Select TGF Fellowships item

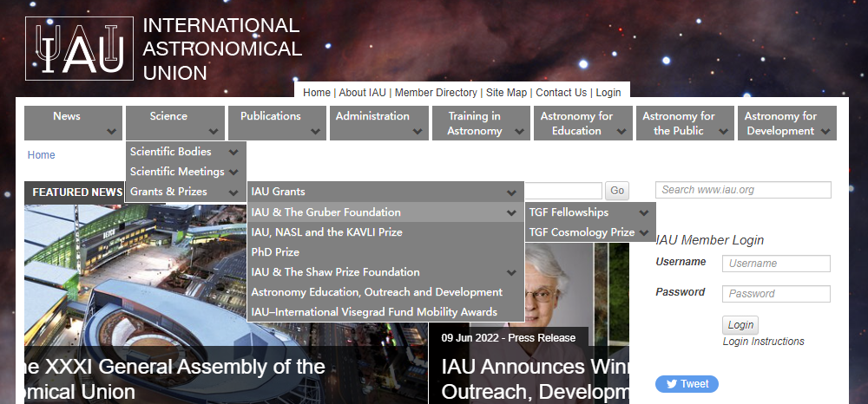[x=590, y=212]
